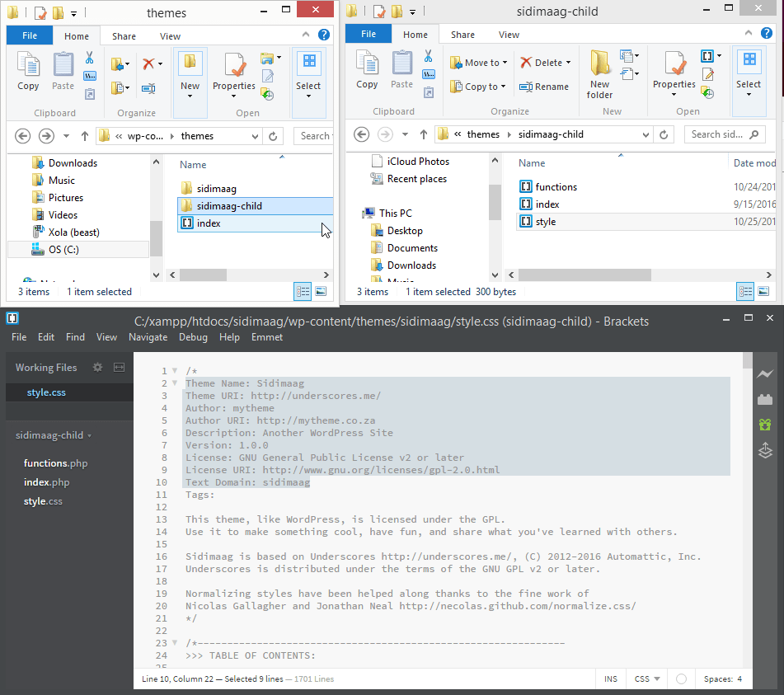
Task: Click the layers icon in Brackets right sidebar
Action: click(x=765, y=450)
